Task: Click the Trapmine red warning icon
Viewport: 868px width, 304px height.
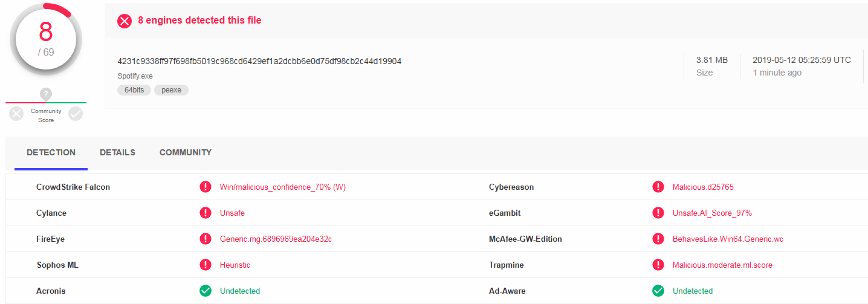Action: coord(658,265)
